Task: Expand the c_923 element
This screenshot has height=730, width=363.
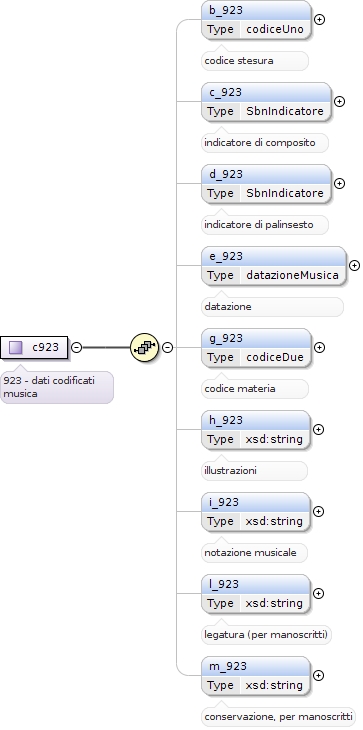Action: [340, 101]
